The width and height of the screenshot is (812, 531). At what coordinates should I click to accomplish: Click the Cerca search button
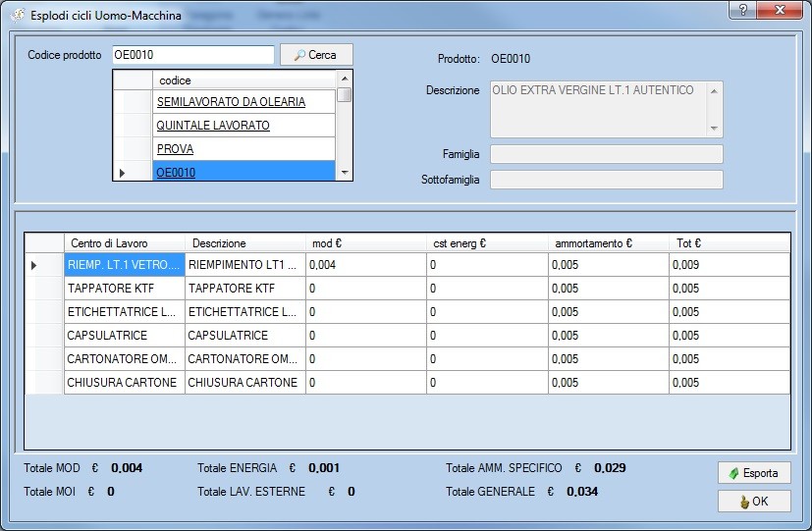click(x=316, y=55)
